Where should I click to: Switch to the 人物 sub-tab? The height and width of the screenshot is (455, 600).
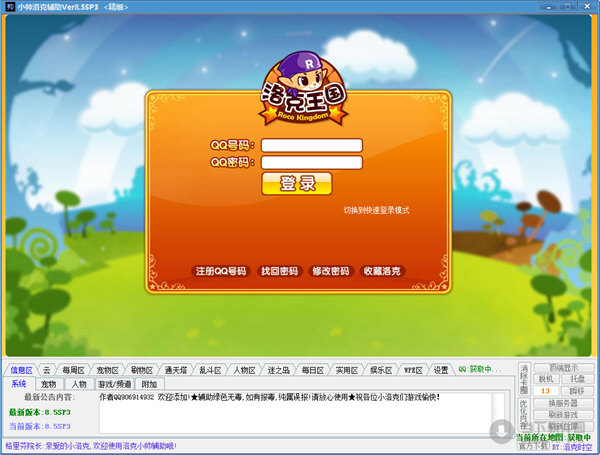pyautogui.click(x=79, y=384)
